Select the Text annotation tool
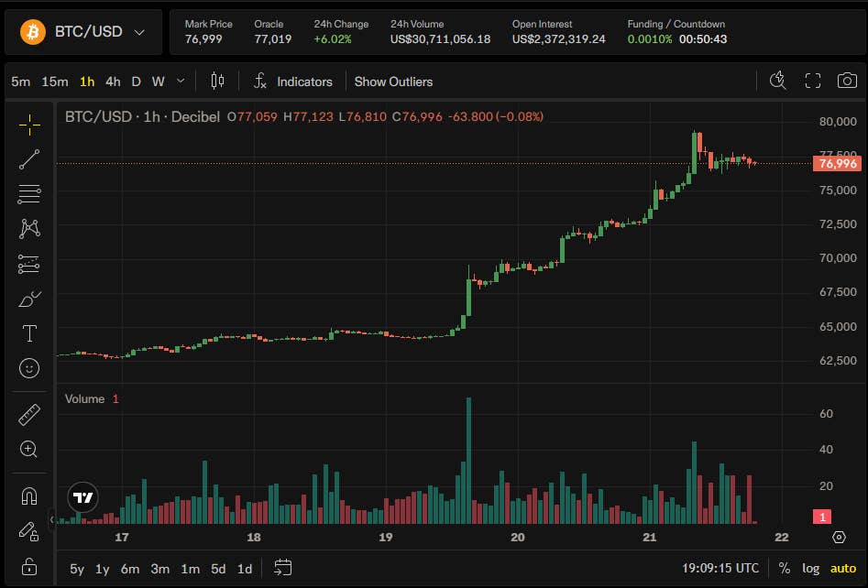The height and width of the screenshot is (588, 868). (29, 333)
